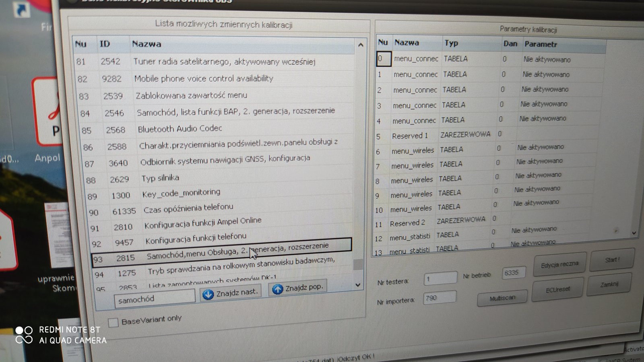The image size is (644, 362).
Task: Enable the BaseVariant only checkbox
Action: pyautogui.click(x=114, y=322)
